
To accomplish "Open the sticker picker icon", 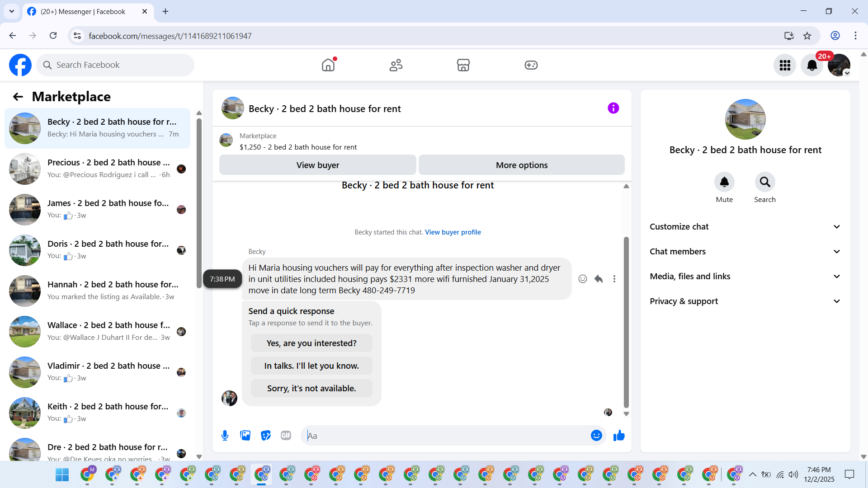I will pyautogui.click(x=266, y=436).
